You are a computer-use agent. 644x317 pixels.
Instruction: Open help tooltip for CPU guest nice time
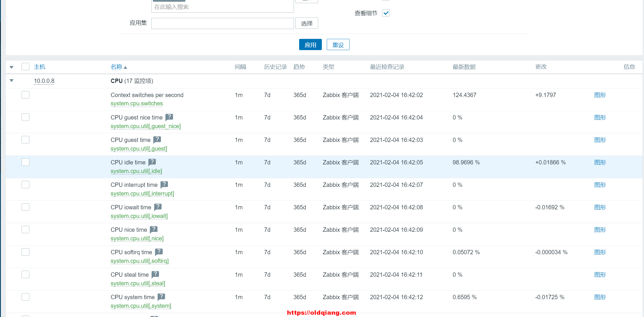[x=169, y=117]
